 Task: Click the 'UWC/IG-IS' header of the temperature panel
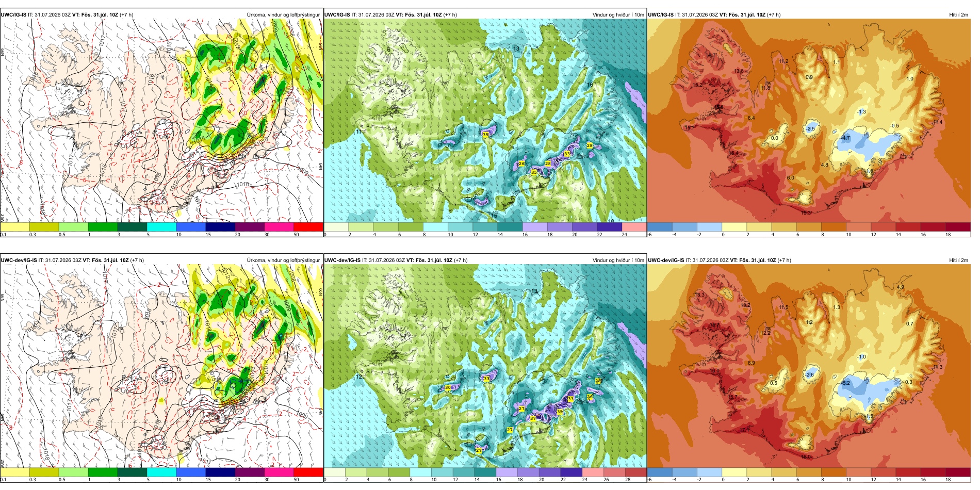click(x=661, y=15)
